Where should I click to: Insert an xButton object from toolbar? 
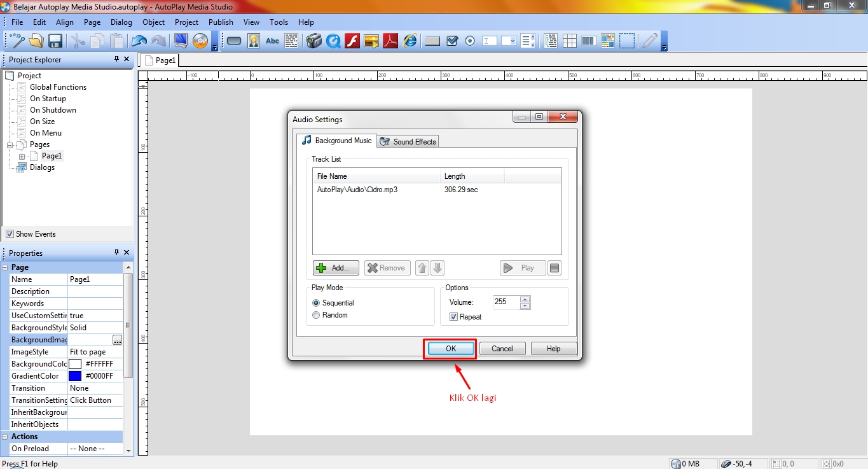[x=432, y=41]
